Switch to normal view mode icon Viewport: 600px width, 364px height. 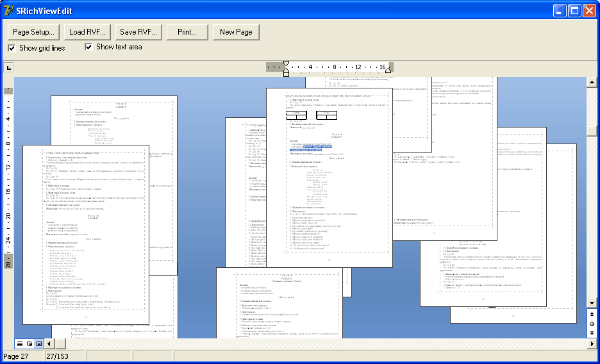pos(20,344)
